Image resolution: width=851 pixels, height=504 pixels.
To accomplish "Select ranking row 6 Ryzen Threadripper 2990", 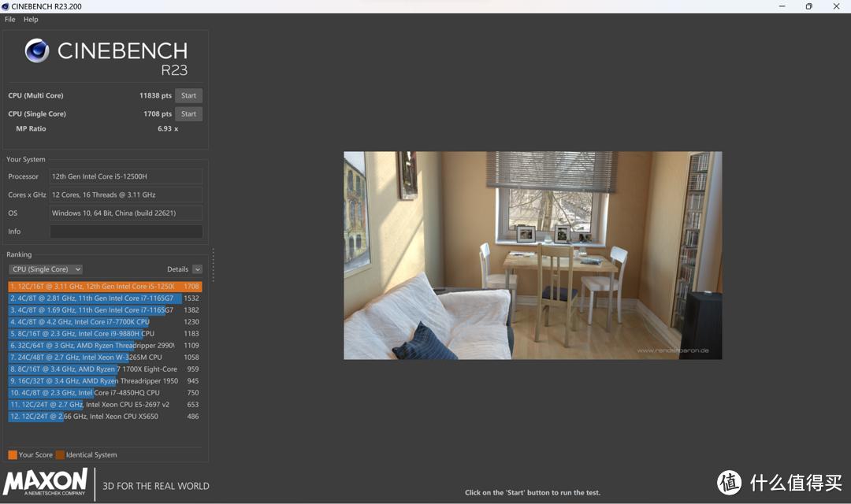I will (105, 346).
